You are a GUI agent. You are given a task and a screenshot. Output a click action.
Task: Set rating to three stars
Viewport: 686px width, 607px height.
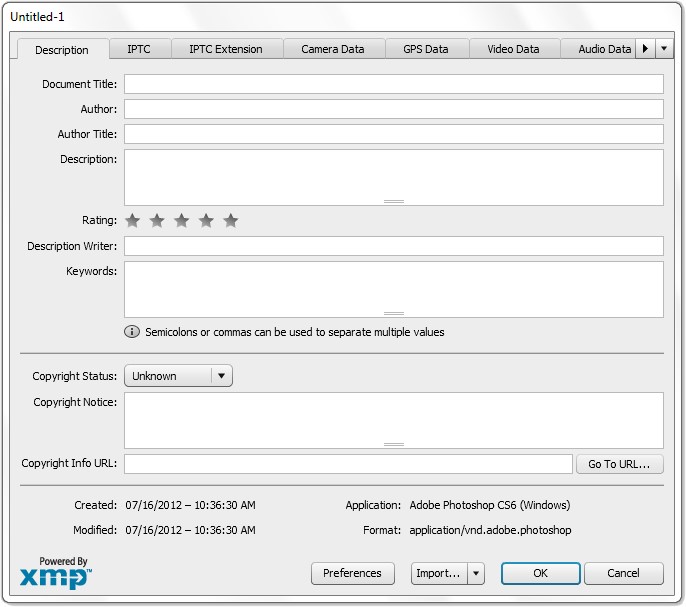pyautogui.click(x=181, y=221)
